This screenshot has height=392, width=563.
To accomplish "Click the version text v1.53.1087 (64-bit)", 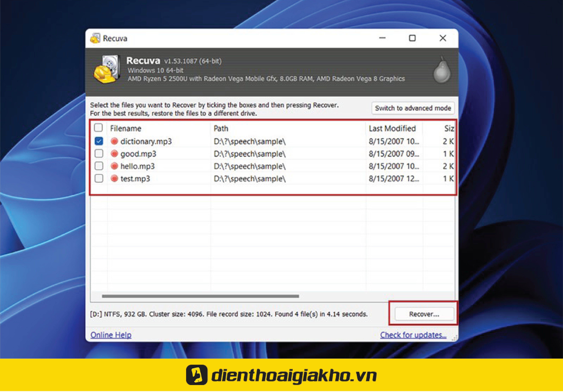I will pyautogui.click(x=193, y=61).
